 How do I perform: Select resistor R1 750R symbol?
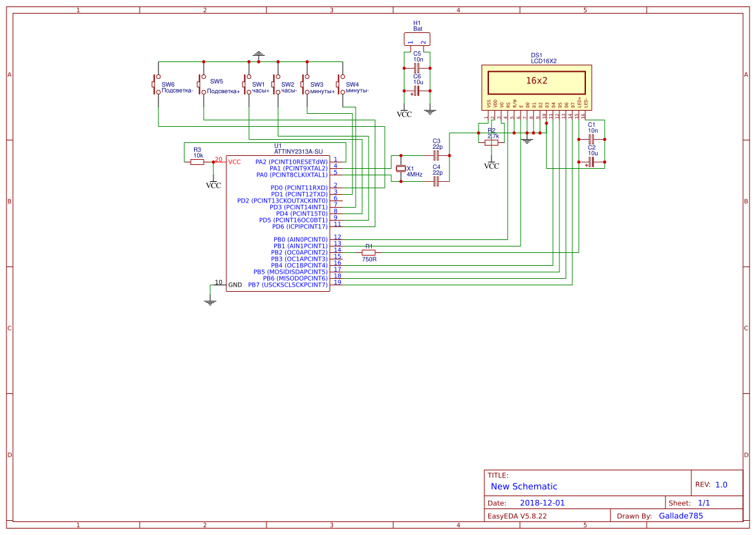click(367, 252)
